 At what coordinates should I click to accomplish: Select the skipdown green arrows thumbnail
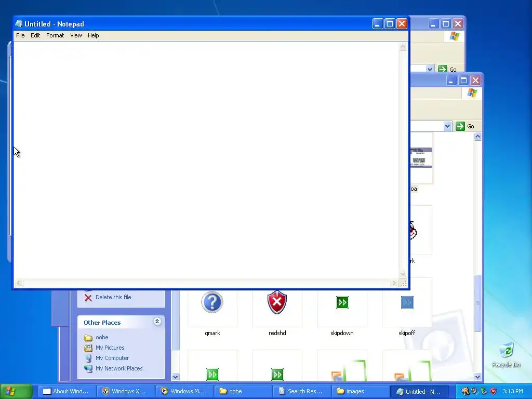[342, 302]
